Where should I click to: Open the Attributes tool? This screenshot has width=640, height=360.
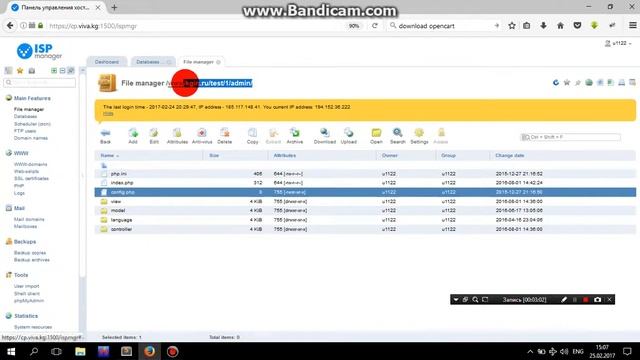click(177, 136)
